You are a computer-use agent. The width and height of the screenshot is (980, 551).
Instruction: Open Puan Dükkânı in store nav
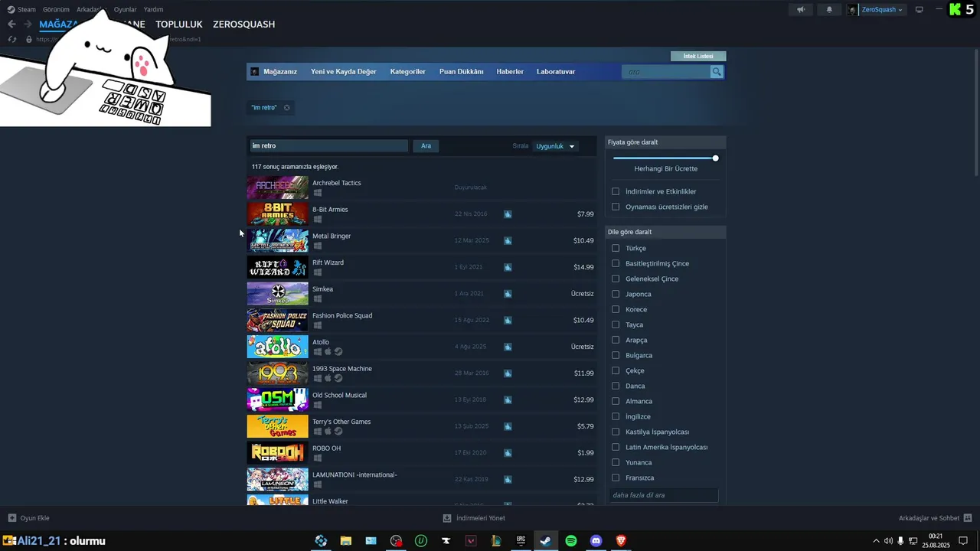pos(461,72)
